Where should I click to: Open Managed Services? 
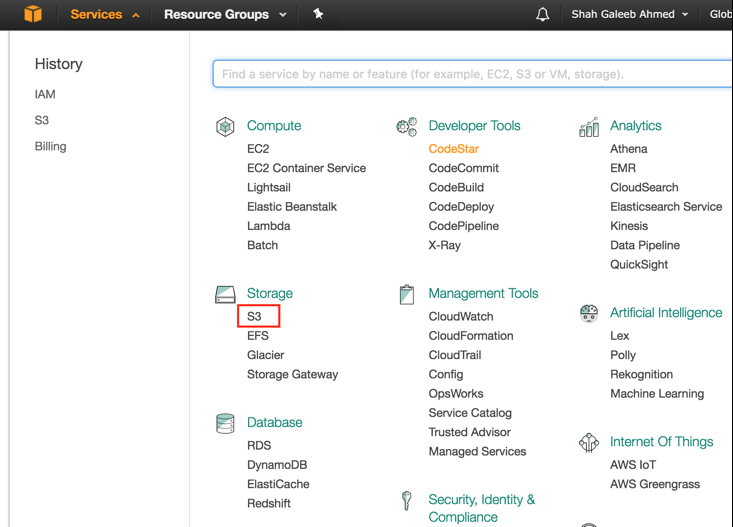click(477, 451)
